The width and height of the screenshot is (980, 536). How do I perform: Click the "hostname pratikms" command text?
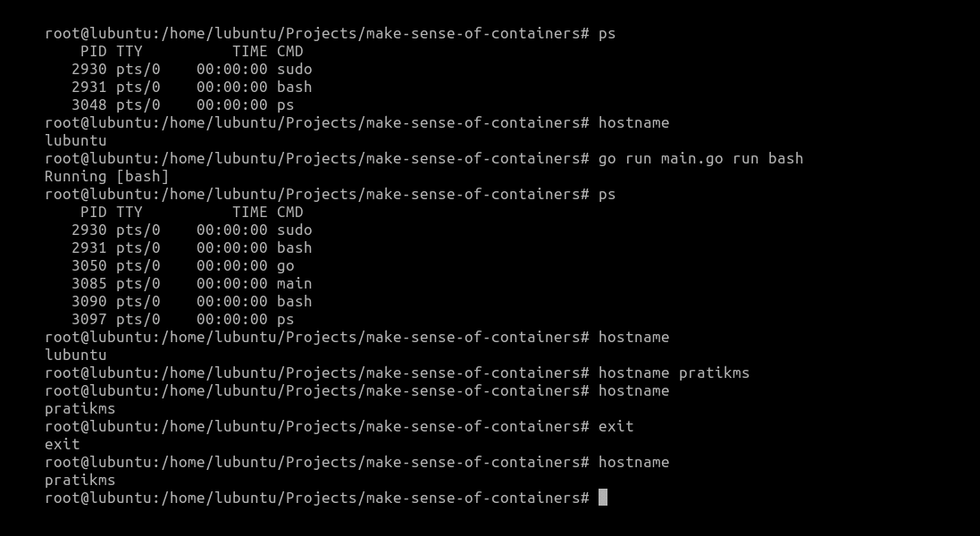click(674, 373)
